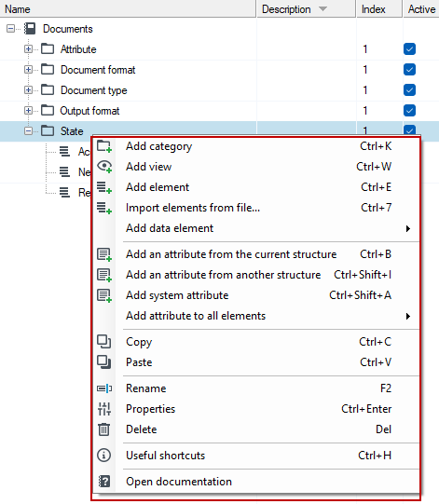Click the Paste icon in context menu
439x504 pixels.
103,362
